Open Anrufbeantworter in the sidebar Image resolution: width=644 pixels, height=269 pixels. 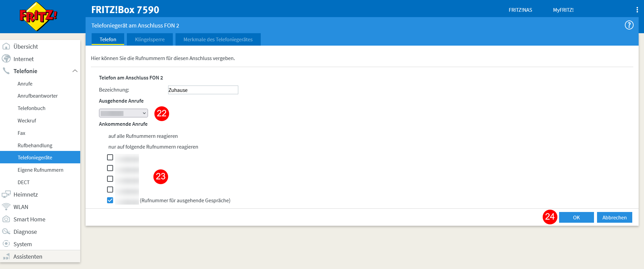38,96
